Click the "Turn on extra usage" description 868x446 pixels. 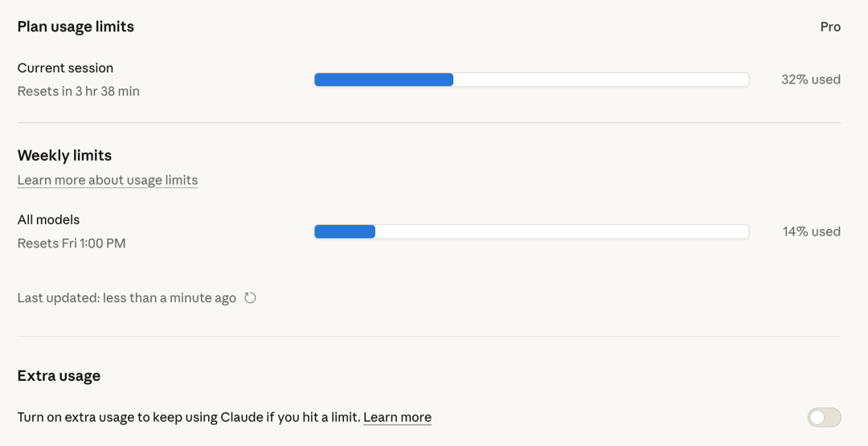click(189, 417)
